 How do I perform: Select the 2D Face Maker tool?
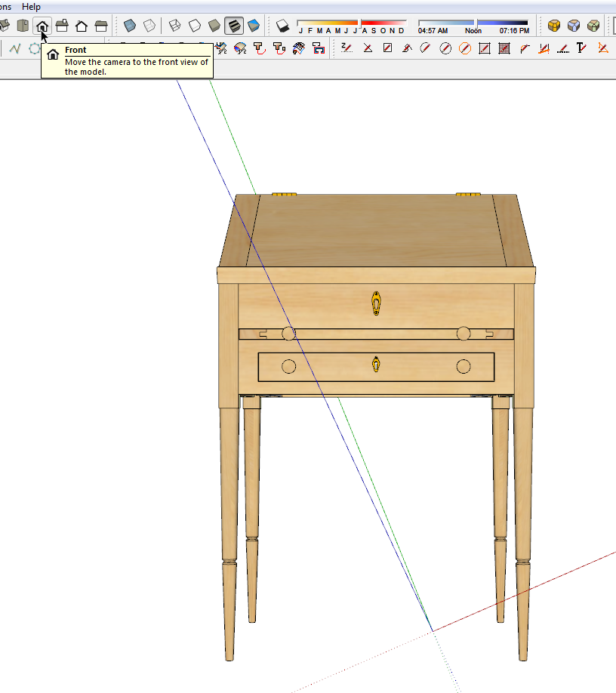click(x=485, y=48)
